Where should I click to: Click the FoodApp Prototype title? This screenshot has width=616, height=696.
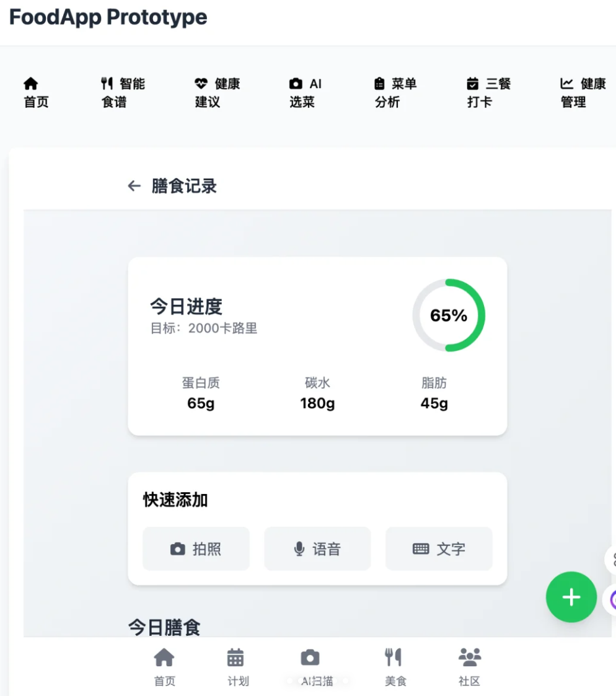pyautogui.click(x=108, y=17)
